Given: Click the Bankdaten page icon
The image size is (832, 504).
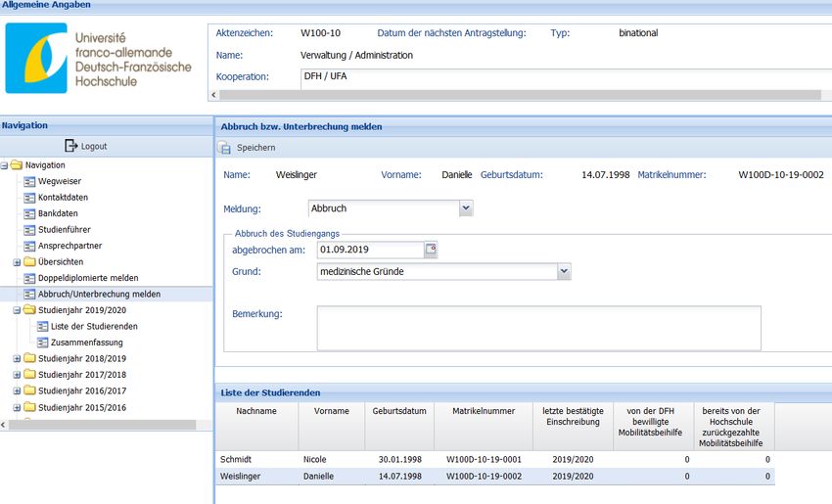Looking at the screenshot, I should (x=29, y=213).
